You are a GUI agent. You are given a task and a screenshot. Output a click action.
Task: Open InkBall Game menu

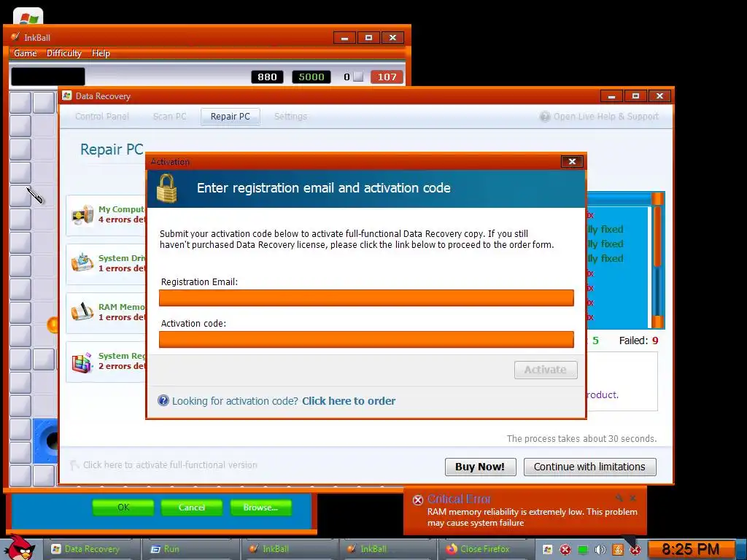pos(26,52)
